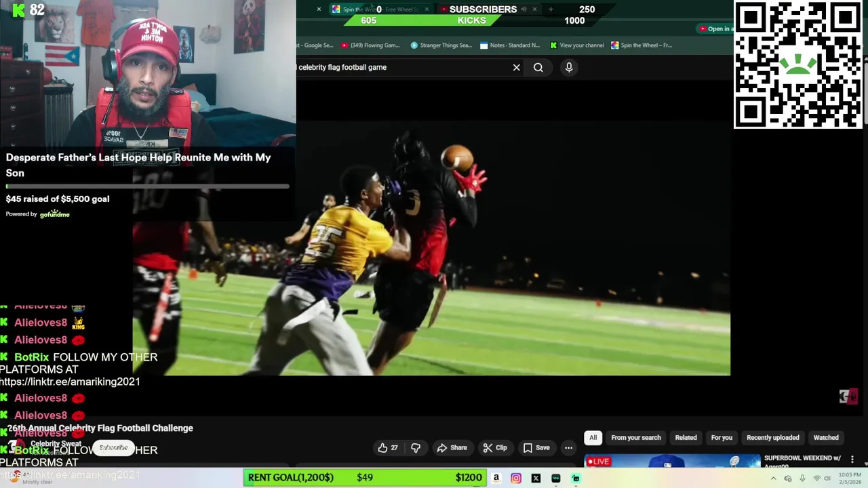Screen dimensions: 868x488
Task: Select the Watched chip
Action: coord(826,438)
